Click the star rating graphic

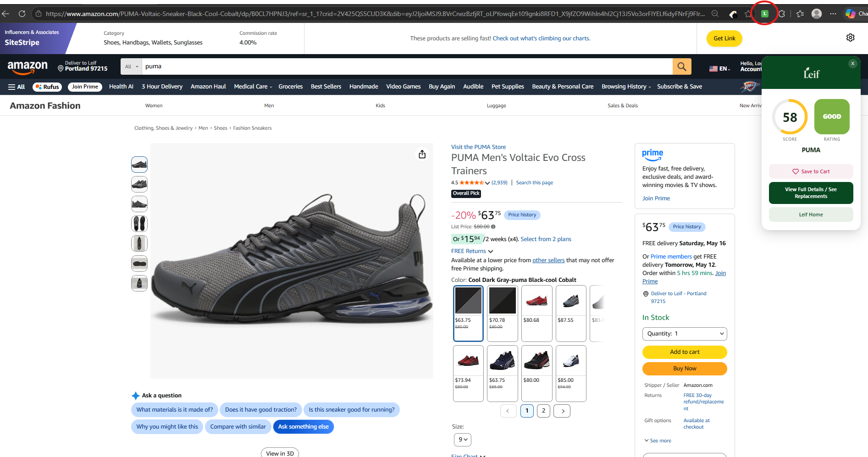pyautogui.click(x=471, y=182)
